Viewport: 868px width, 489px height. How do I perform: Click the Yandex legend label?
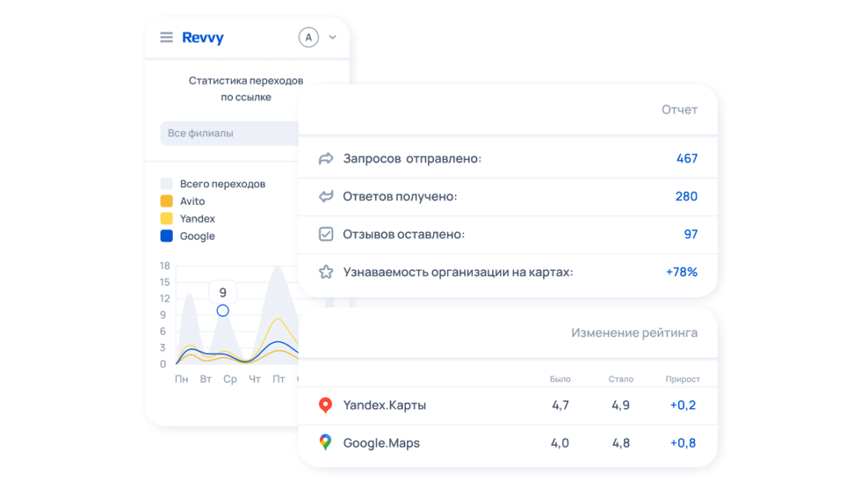coord(198,219)
